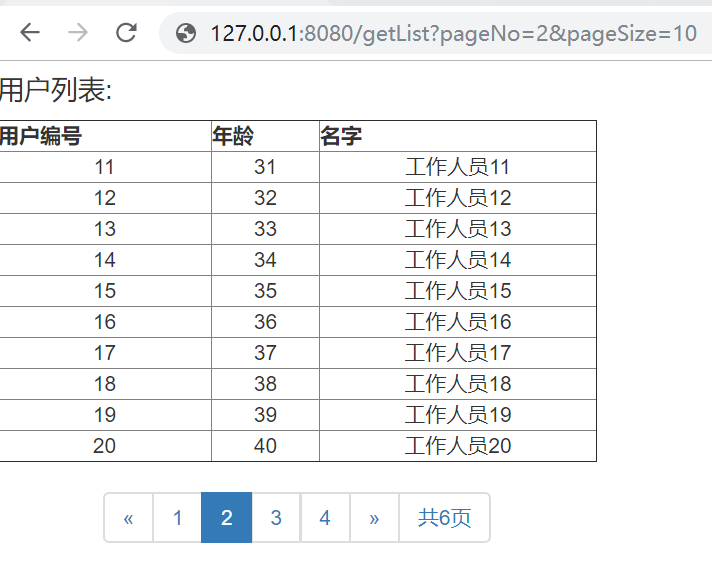Select the name cell 工作人员15
The image size is (712, 571).
458,291
